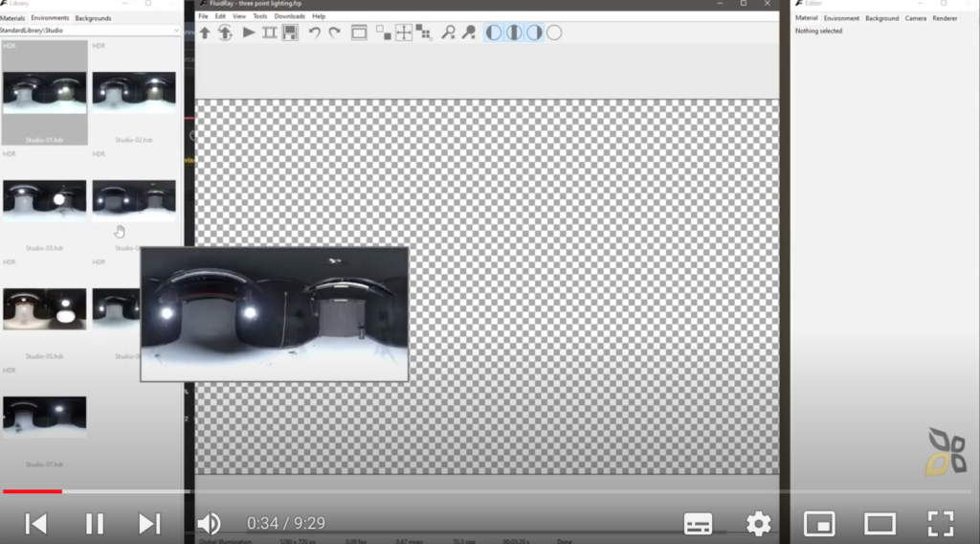Open the File menu

pos(203,16)
